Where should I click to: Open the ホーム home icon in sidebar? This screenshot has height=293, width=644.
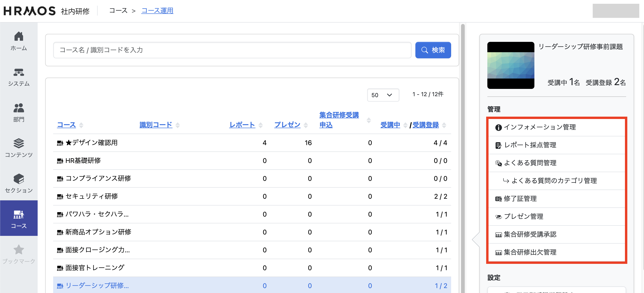coord(19,37)
